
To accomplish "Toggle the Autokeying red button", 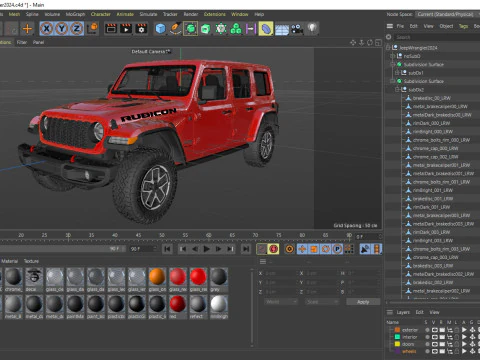I will tap(274, 249).
